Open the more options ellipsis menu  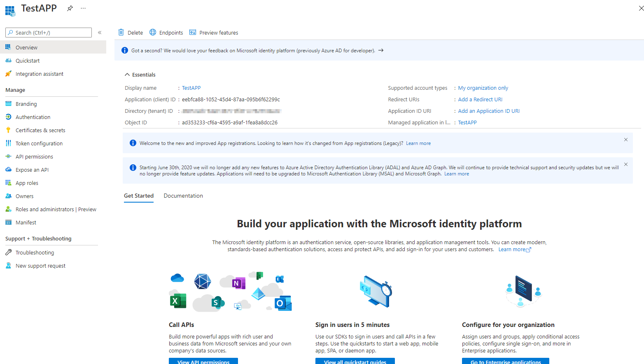click(83, 8)
